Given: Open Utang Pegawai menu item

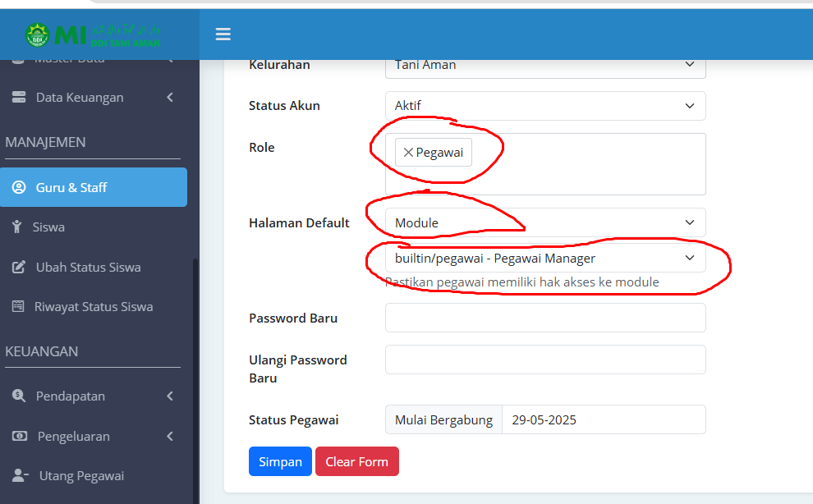Looking at the screenshot, I should tap(80, 476).
